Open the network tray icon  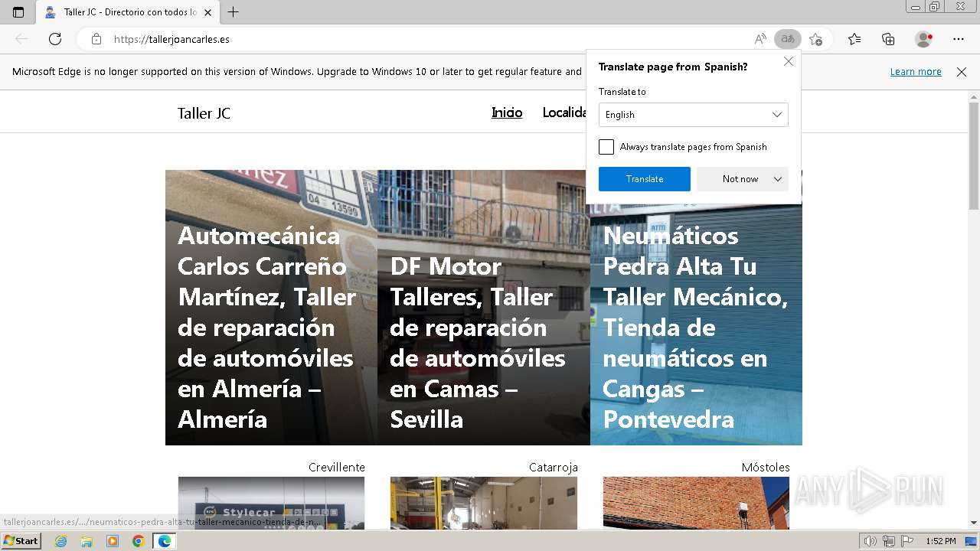coord(889,541)
